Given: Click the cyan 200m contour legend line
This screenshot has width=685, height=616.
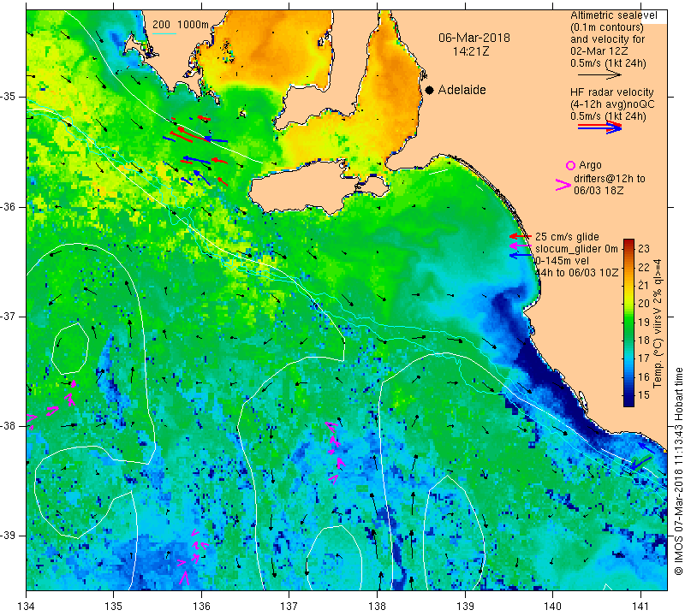Looking at the screenshot, I should pyautogui.click(x=164, y=33).
